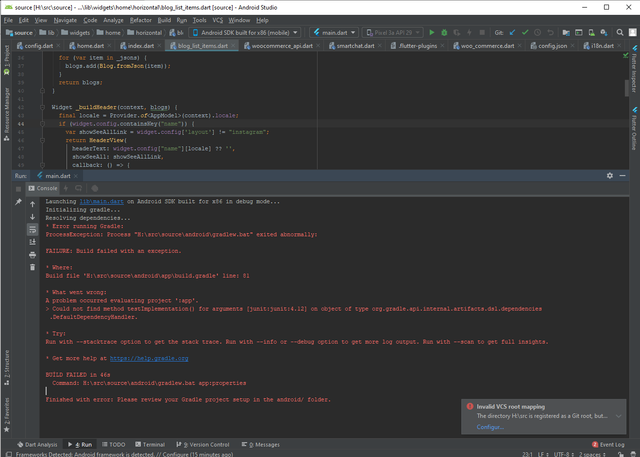Click the Git update project arrow
The image size is (640, 457).
click(512, 33)
